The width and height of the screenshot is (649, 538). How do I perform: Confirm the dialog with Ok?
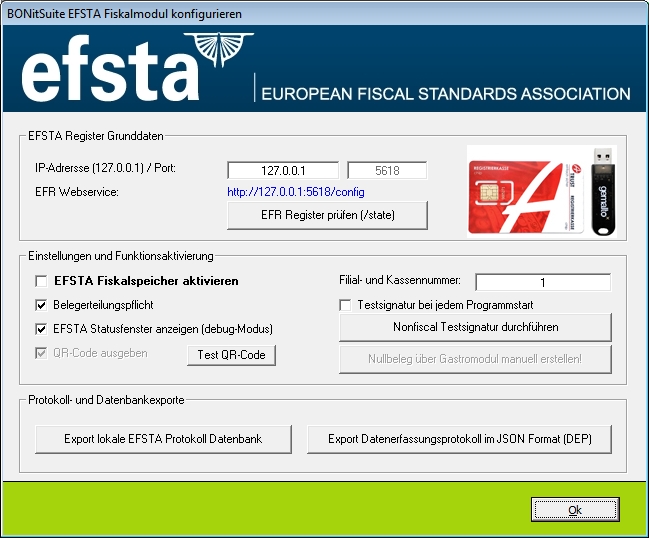[x=575, y=510]
